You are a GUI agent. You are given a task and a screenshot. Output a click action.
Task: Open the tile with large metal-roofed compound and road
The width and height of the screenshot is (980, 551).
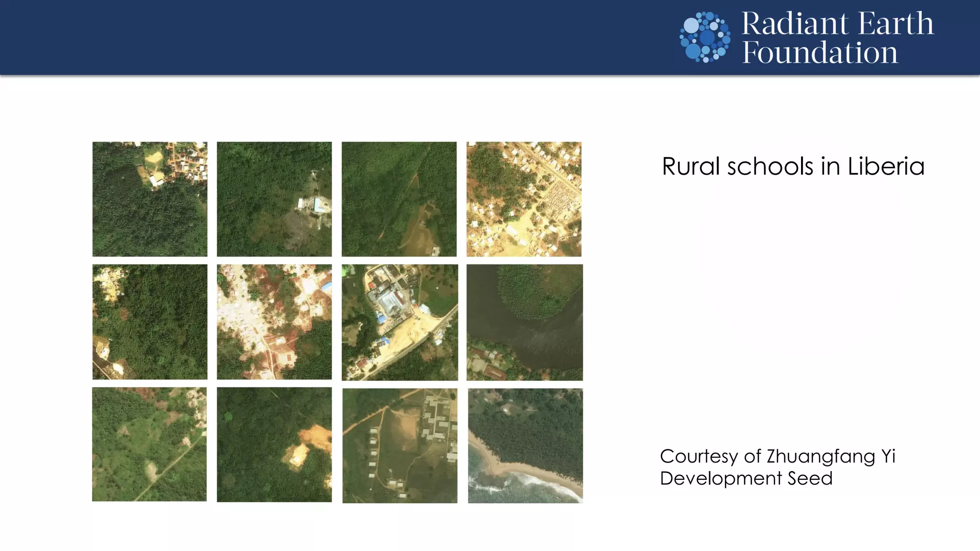coord(400,322)
